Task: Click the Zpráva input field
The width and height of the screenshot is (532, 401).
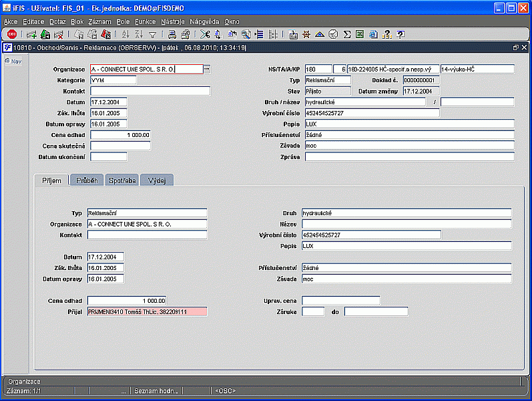Action: [x=410, y=156]
